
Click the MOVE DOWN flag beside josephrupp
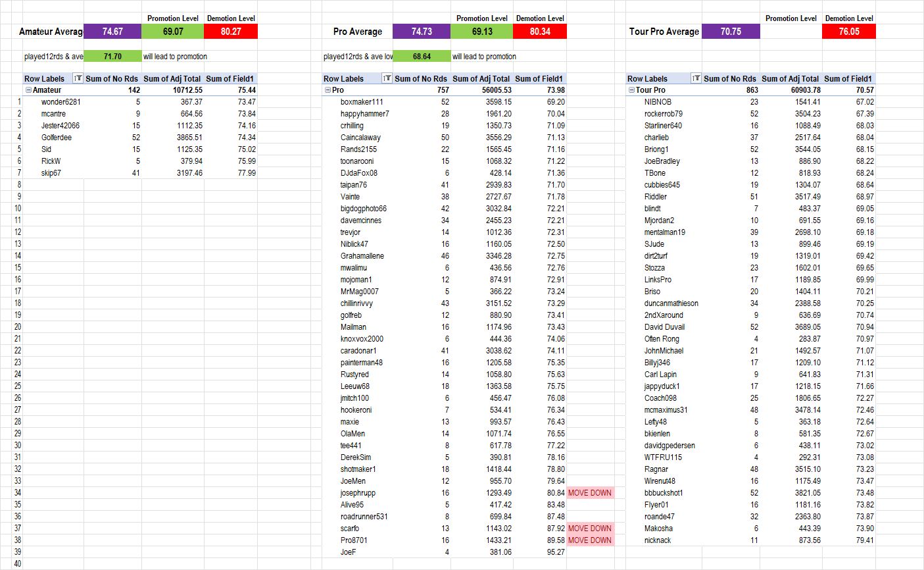click(590, 493)
